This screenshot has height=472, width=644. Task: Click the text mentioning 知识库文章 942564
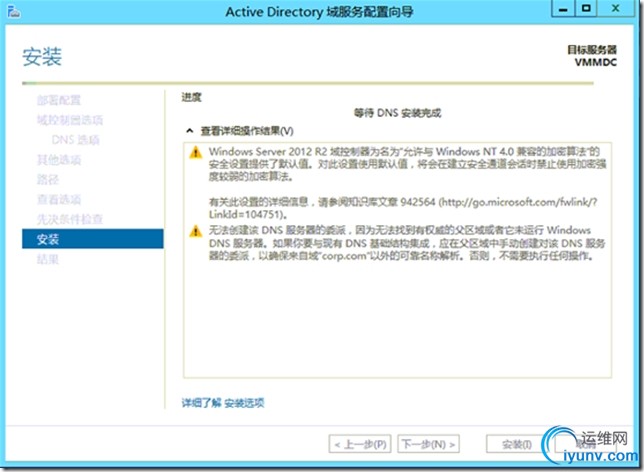(x=403, y=208)
